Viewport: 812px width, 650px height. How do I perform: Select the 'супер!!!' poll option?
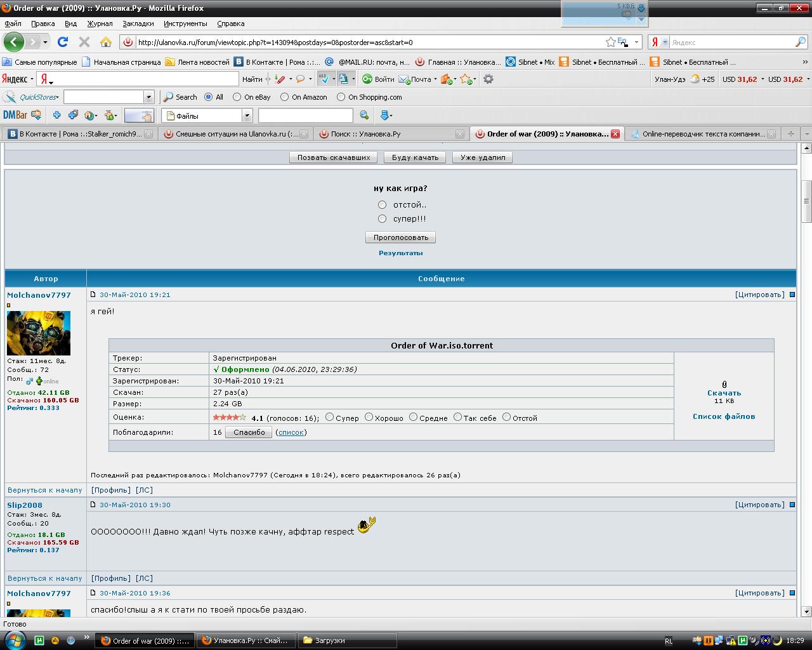[382, 218]
